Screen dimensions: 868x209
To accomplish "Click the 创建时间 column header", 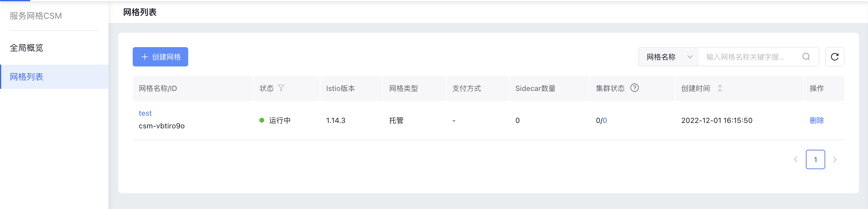I will pyautogui.click(x=695, y=88).
